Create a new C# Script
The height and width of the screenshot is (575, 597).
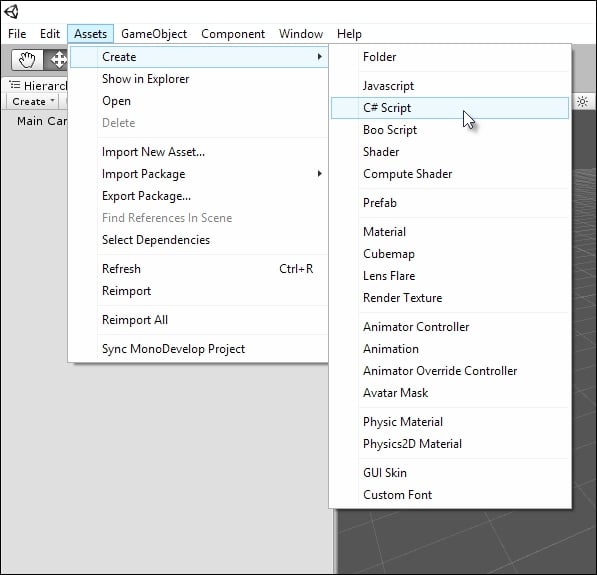(x=450, y=108)
